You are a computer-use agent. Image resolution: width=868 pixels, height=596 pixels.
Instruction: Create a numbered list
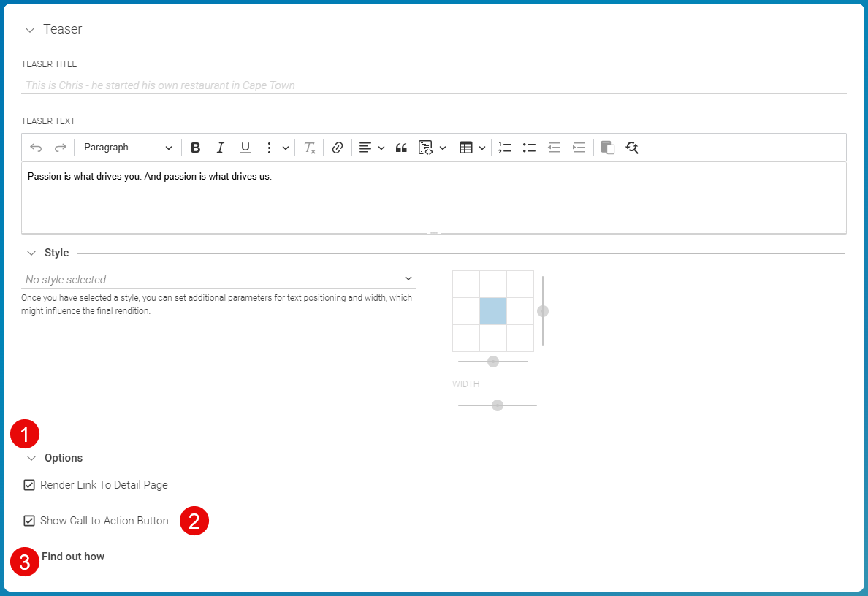point(504,147)
